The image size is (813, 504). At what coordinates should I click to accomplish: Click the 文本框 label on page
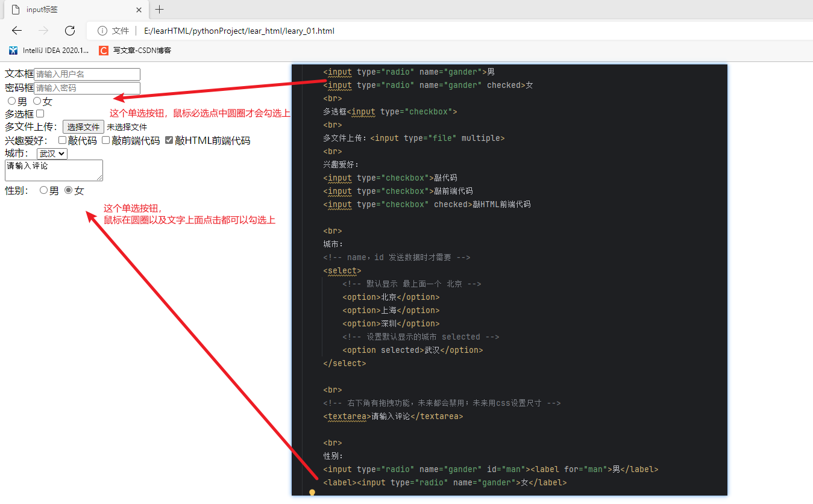(x=19, y=74)
